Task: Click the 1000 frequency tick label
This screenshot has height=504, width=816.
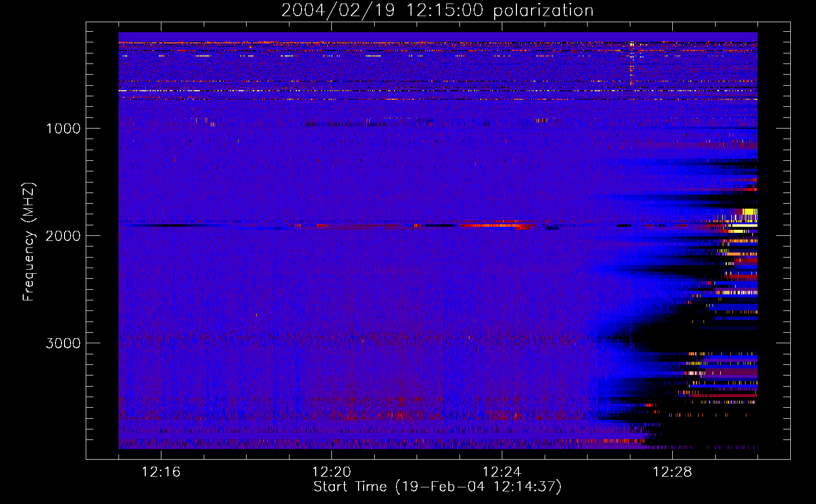Action: [63, 129]
